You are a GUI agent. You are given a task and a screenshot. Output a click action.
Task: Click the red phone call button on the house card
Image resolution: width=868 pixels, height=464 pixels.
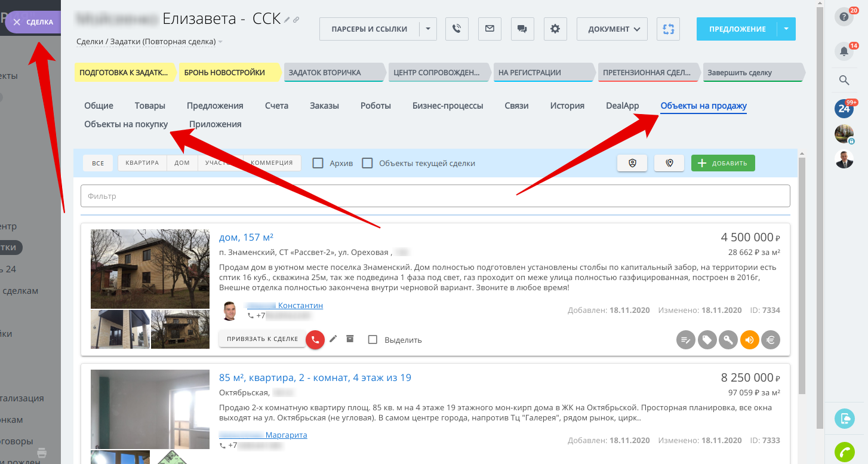click(315, 339)
